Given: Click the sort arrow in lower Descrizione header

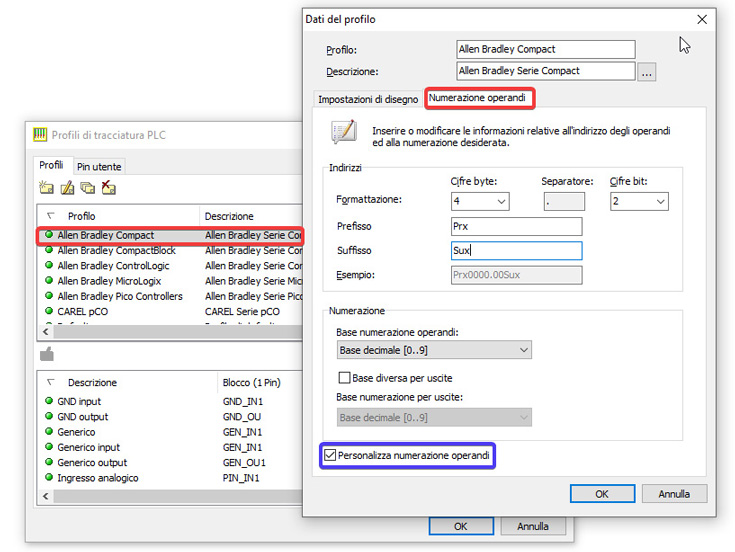Looking at the screenshot, I should 51,382.
